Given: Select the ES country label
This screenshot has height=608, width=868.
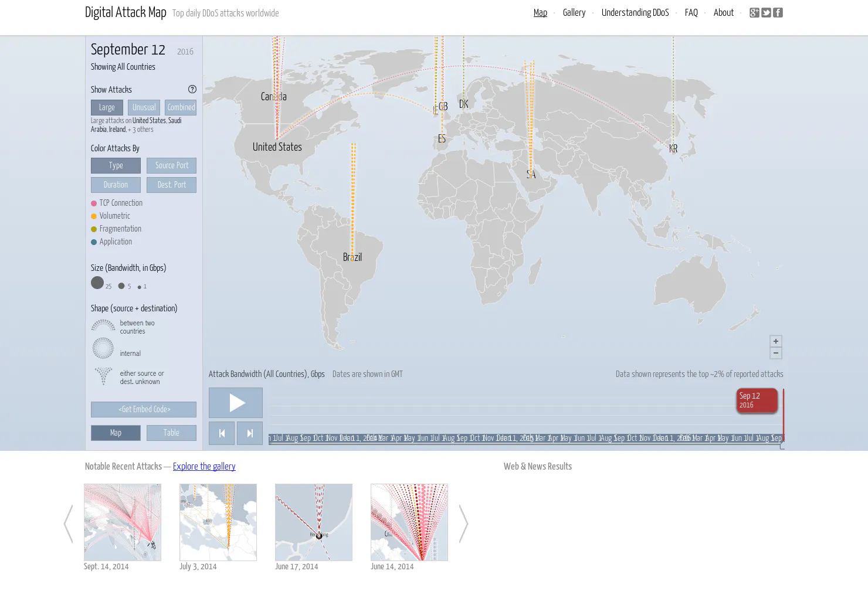Looking at the screenshot, I should coord(442,139).
